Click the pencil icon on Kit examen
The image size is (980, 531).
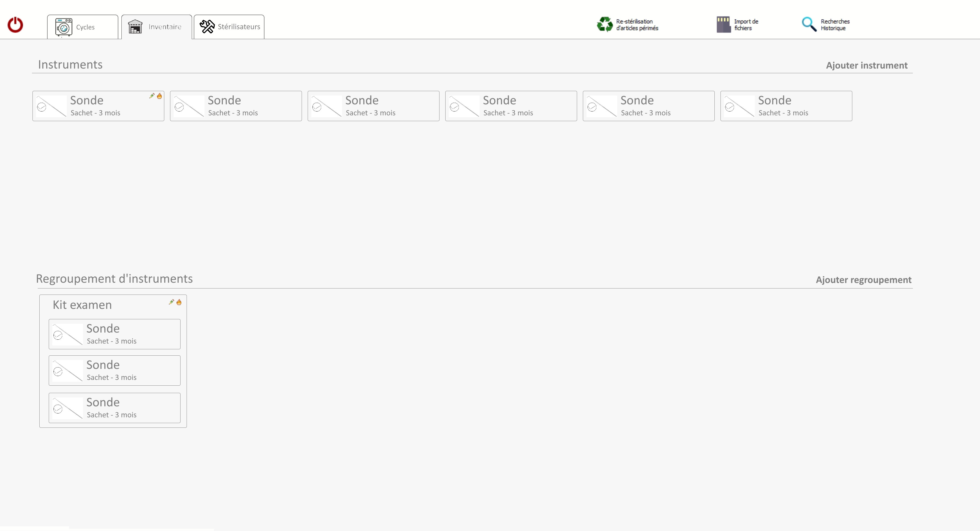[x=171, y=302]
